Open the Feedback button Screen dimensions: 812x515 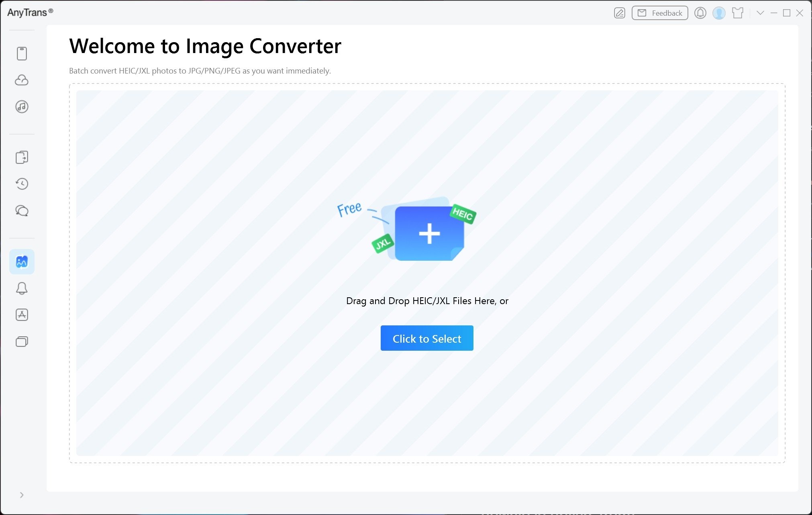point(660,13)
